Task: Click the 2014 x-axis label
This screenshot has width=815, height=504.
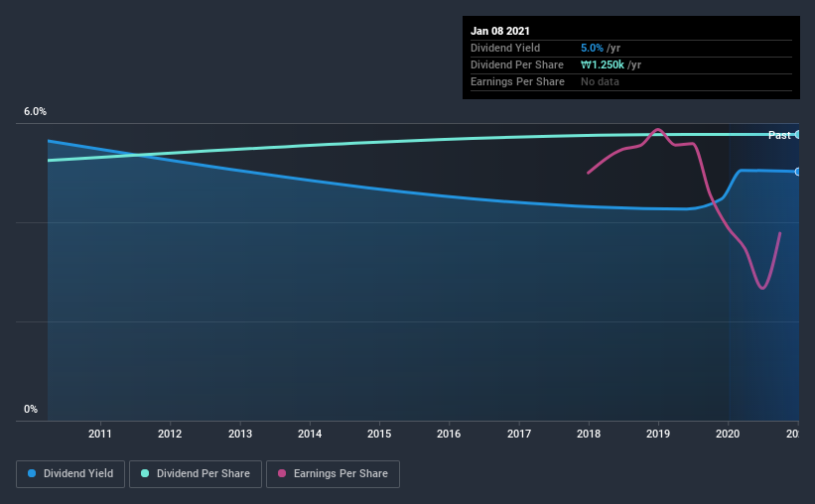Action: pos(310,434)
